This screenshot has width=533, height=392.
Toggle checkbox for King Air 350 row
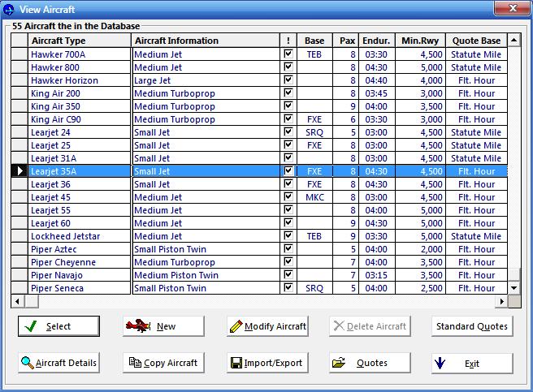click(288, 106)
